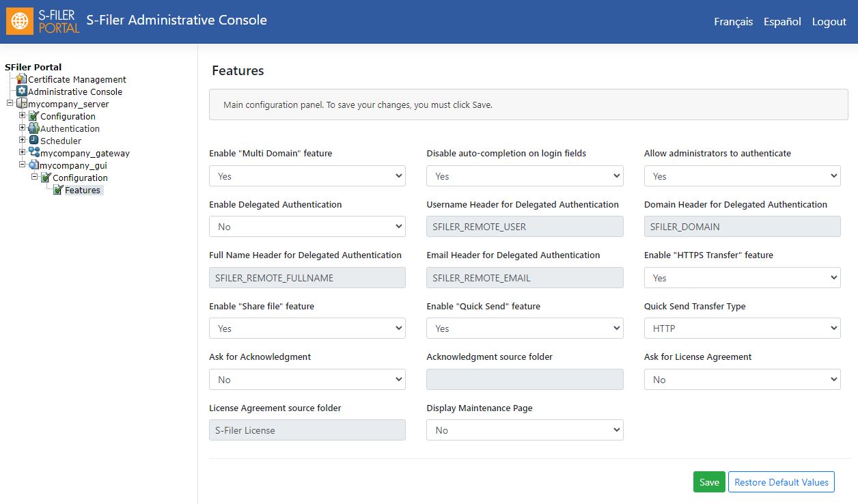This screenshot has width=858, height=504.
Task: Expand the Authentication tree node
Action: (22, 128)
